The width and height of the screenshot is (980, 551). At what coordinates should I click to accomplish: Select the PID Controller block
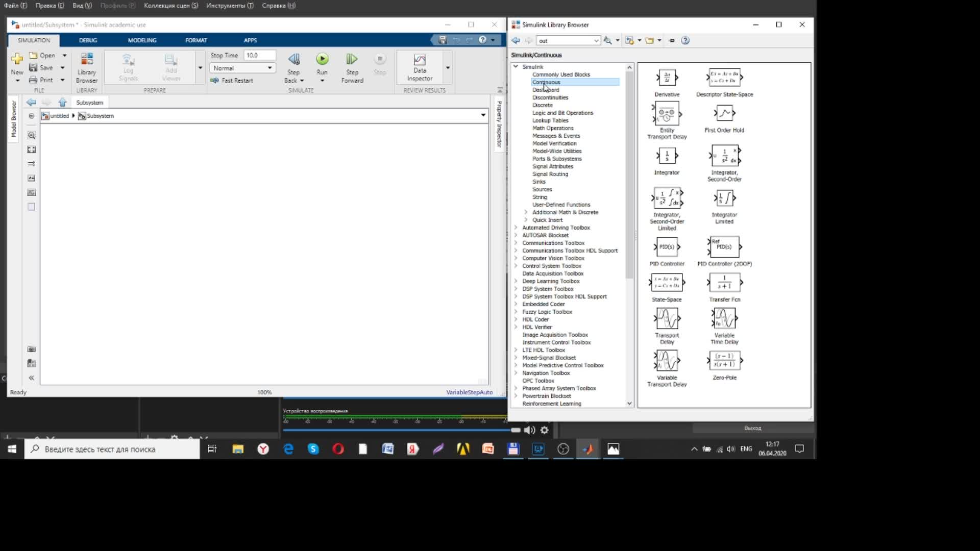(x=667, y=247)
